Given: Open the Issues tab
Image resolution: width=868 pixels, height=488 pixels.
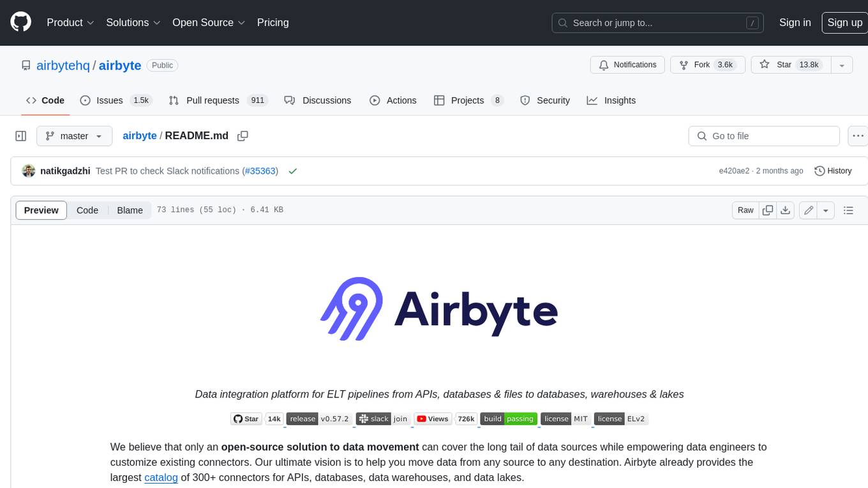Looking at the screenshot, I should tap(115, 100).
